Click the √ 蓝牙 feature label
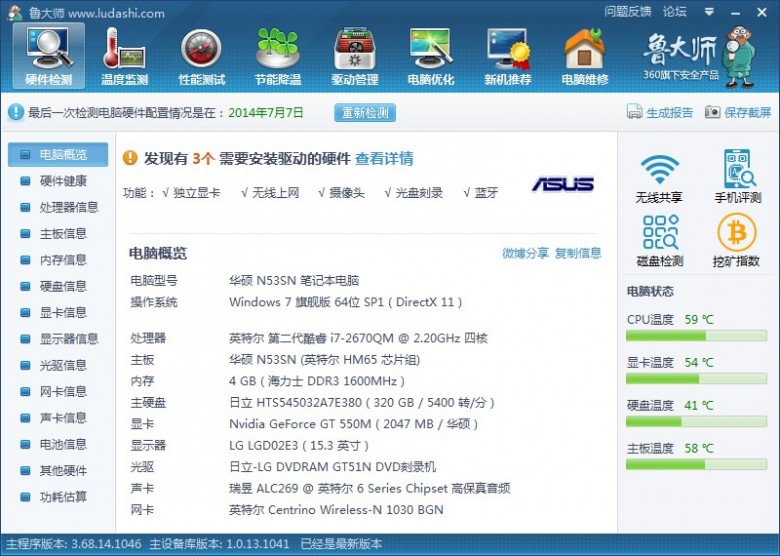 [480, 193]
